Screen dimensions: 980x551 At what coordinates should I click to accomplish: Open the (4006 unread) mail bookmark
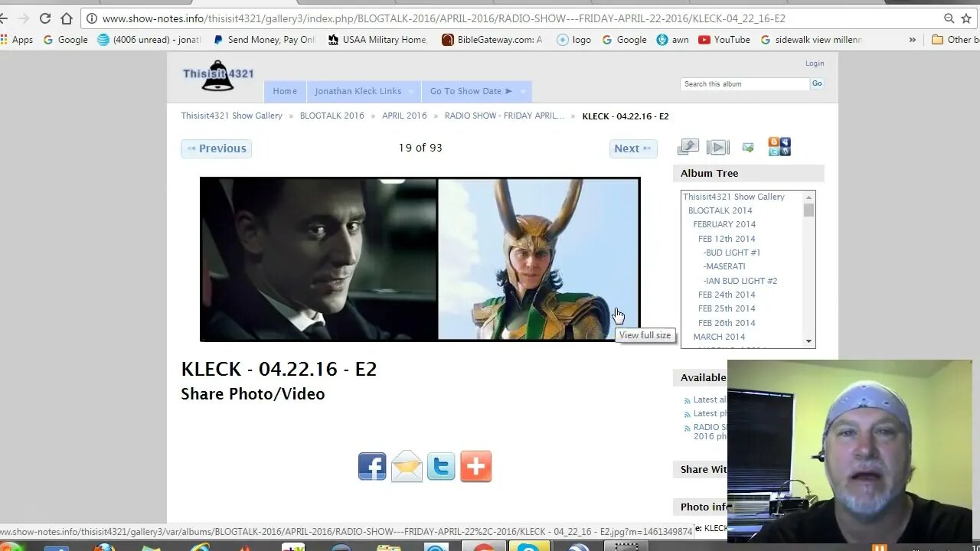[149, 40]
